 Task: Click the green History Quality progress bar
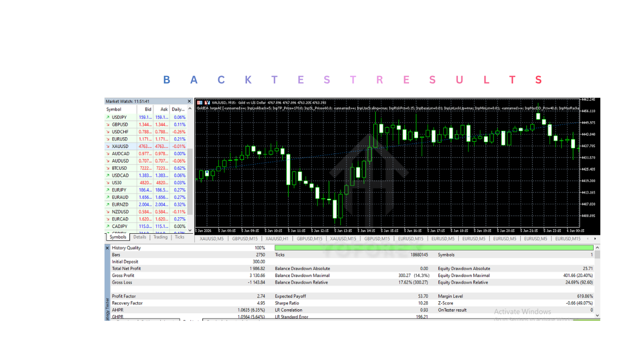[x=434, y=248]
